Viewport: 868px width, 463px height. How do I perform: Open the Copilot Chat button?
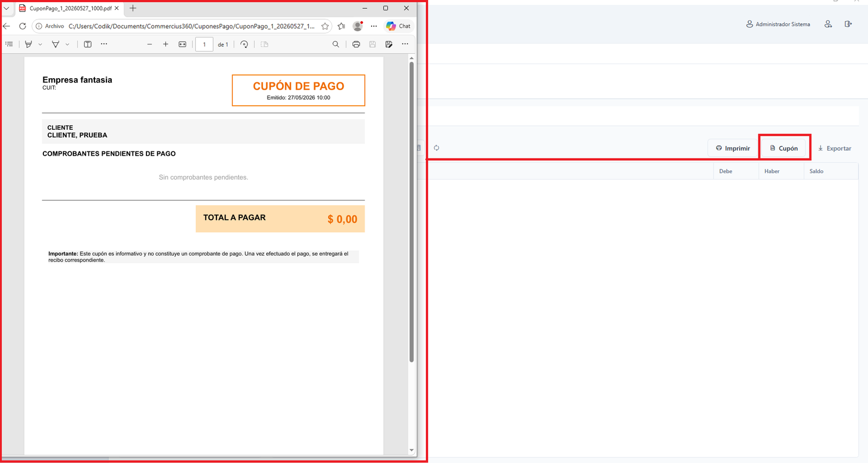click(398, 26)
